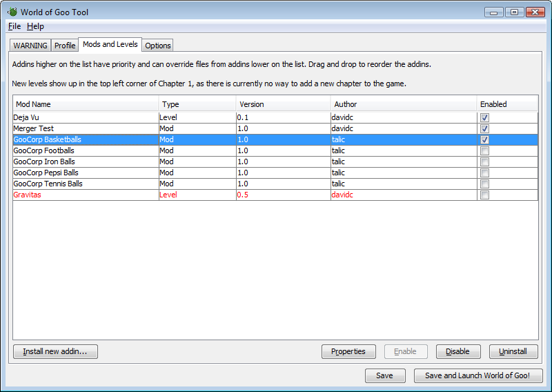This screenshot has height=392, width=552.
Task: Uninstall the selected addin
Action: (513, 351)
